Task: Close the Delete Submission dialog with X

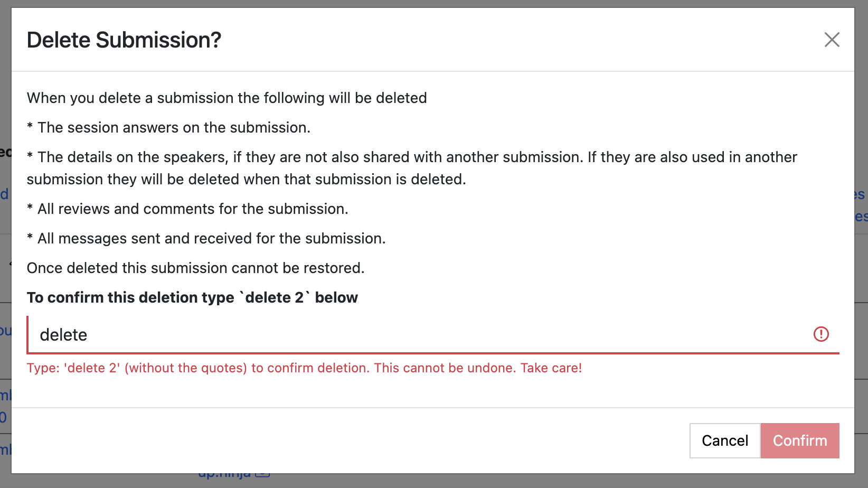Action: [832, 40]
